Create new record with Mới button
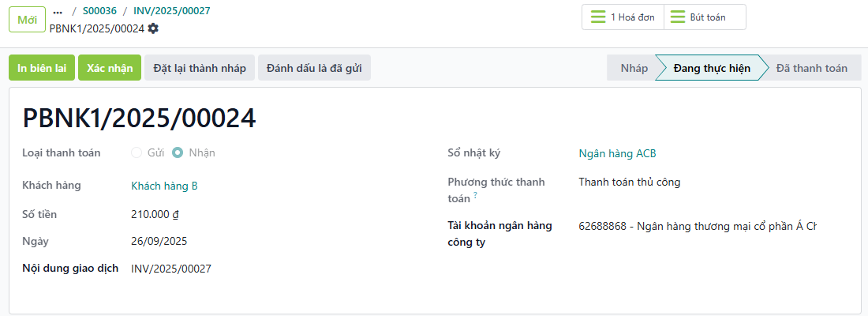 pyautogui.click(x=27, y=19)
